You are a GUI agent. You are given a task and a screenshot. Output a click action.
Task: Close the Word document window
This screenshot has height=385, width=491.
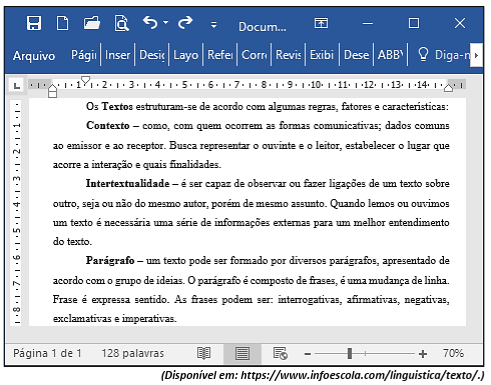pyautogui.click(x=460, y=23)
